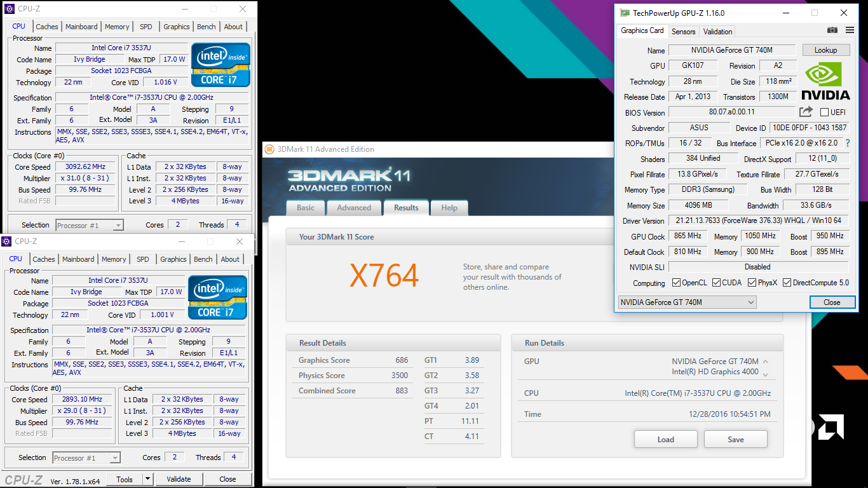The height and width of the screenshot is (488, 868).
Task: Click the Memory Size value 4096 MB
Action: pos(698,205)
